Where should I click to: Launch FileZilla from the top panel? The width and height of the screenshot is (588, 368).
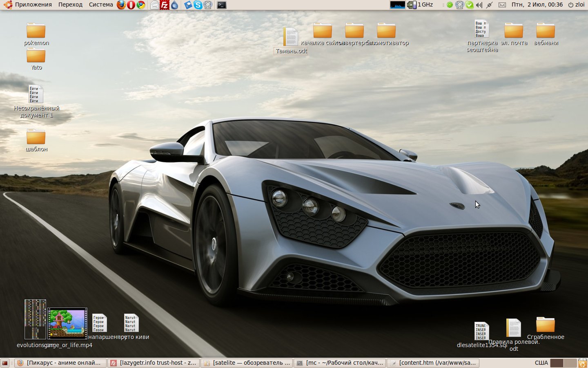tap(165, 5)
